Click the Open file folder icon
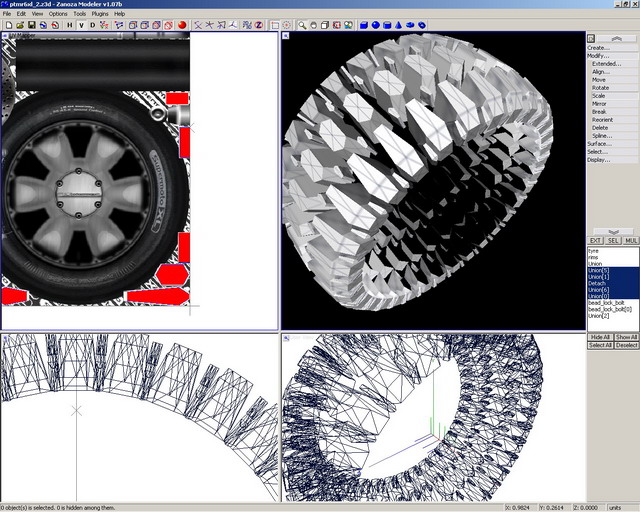Viewport: 640px width, 512px height. (20, 25)
